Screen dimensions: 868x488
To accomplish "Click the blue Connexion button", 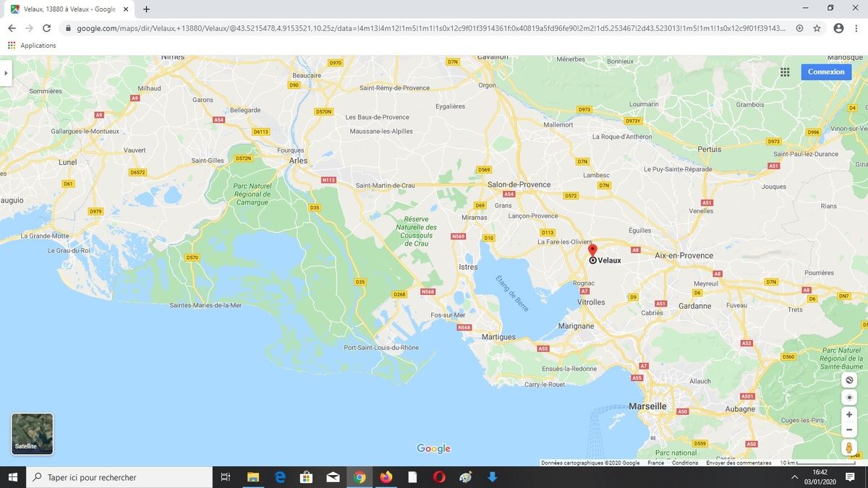I will [826, 72].
